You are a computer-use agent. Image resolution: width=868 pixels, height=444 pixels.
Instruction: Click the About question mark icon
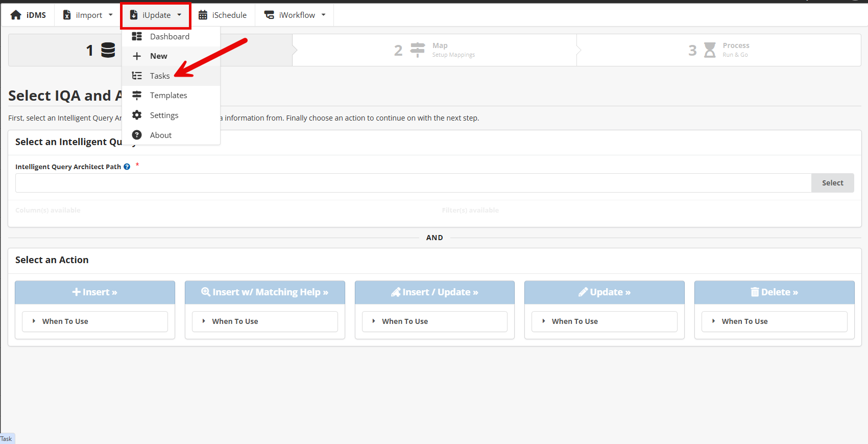click(x=137, y=135)
